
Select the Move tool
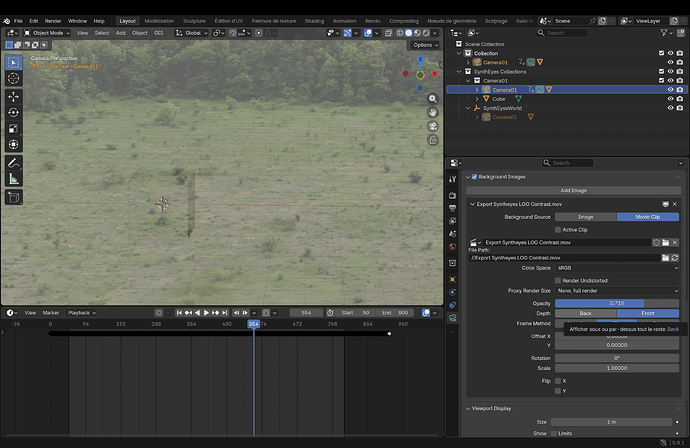click(x=14, y=96)
